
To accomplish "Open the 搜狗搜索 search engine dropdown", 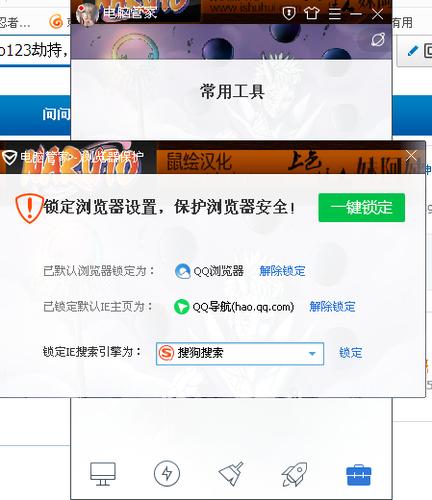I will point(240,353).
